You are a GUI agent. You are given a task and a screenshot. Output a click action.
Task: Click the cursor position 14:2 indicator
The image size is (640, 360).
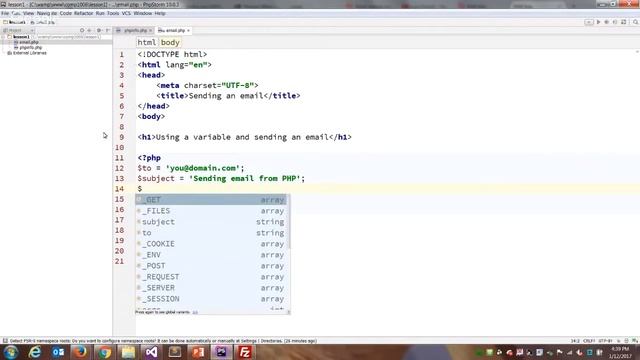[575, 341]
